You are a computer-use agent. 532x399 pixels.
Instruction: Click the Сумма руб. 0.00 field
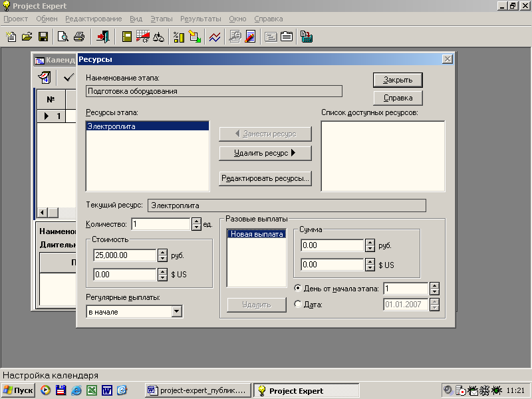[332, 245]
